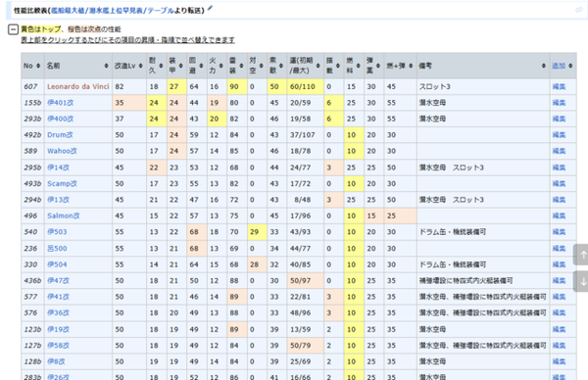Click 編集 in the 伊401改 row
The image size is (588, 380).
point(559,103)
